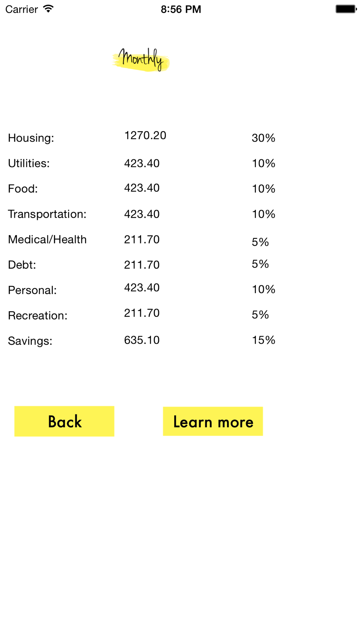Image resolution: width=362 pixels, height=644 pixels.
Task: Tap the Personal 423.40 amount
Action: (142, 288)
